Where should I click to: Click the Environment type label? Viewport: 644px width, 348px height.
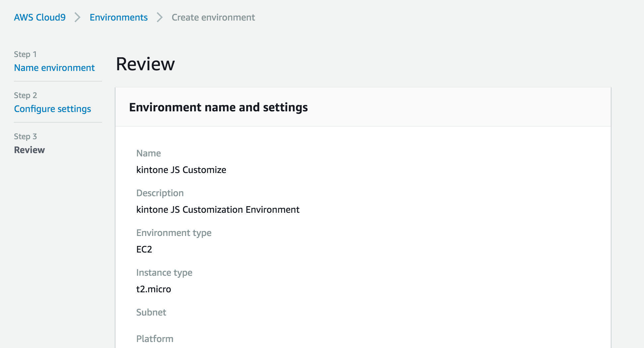click(174, 233)
